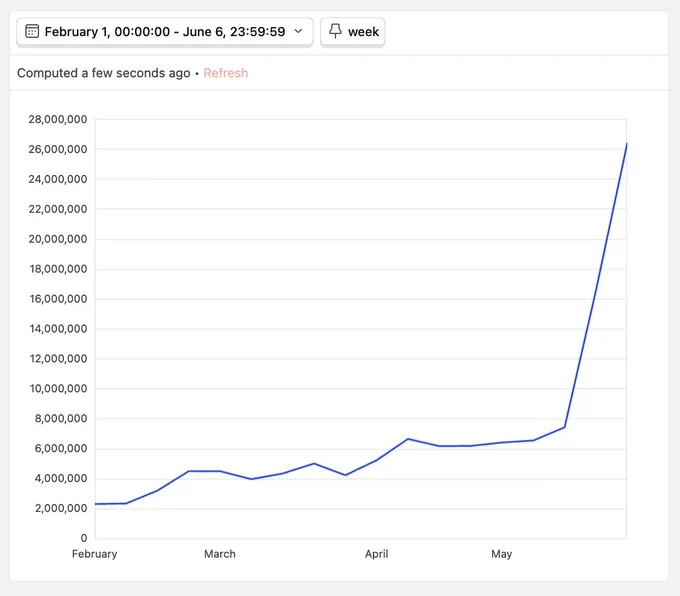
Task: Select the 12,000,000 y-axis label
Action: coord(58,359)
